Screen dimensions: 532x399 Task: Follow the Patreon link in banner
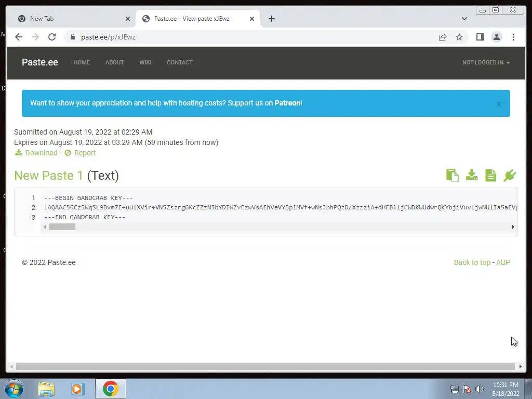pos(287,103)
